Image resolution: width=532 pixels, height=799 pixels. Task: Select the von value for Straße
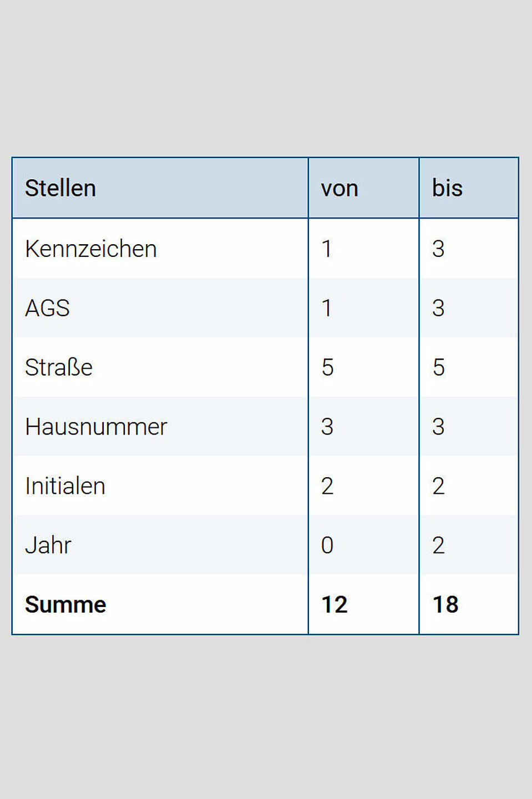click(x=327, y=367)
